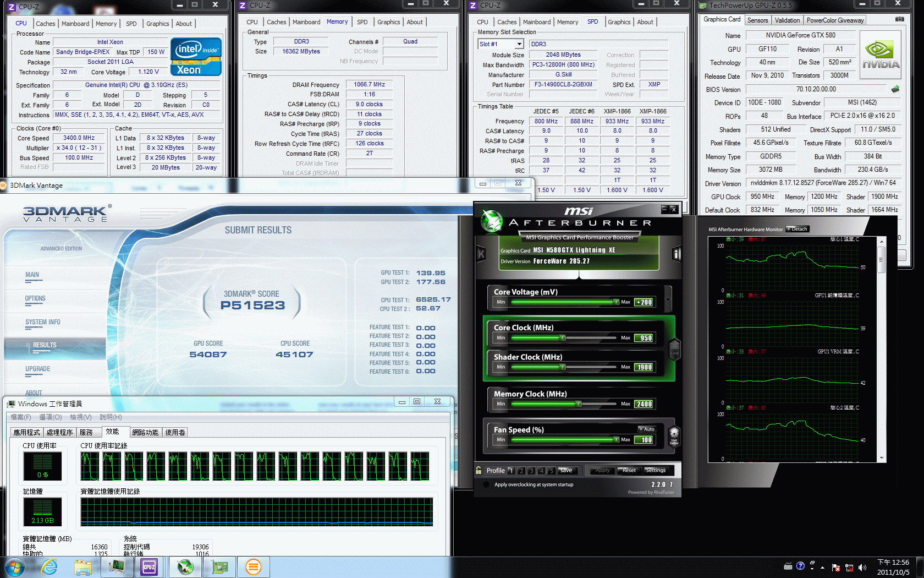Screen dimensions: 924x578
Task: Expand the Core Voltage side arrow
Action: (668, 300)
